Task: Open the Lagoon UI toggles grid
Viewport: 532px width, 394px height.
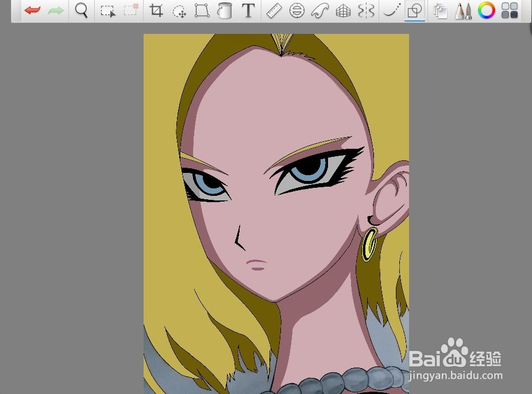Action: tap(510, 10)
